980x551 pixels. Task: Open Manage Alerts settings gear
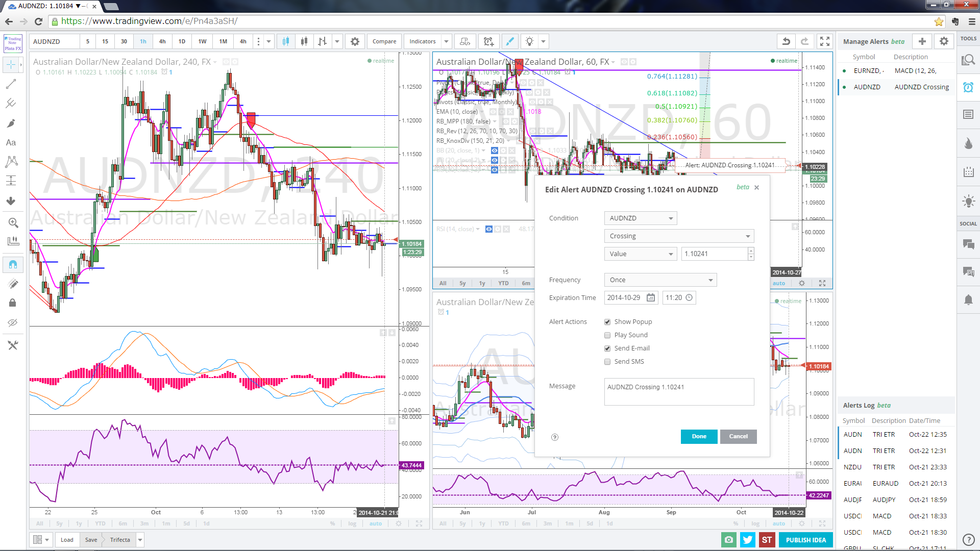pyautogui.click(x=944, y=41)
